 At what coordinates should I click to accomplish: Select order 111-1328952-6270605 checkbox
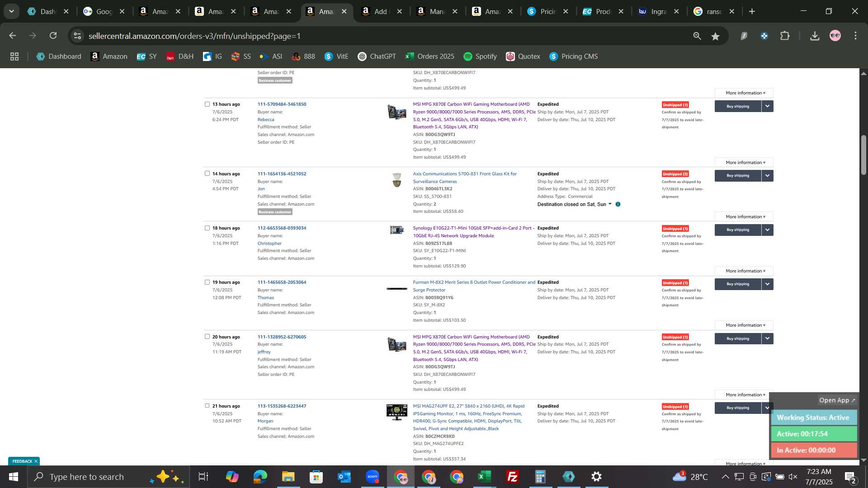pos(207,337)
